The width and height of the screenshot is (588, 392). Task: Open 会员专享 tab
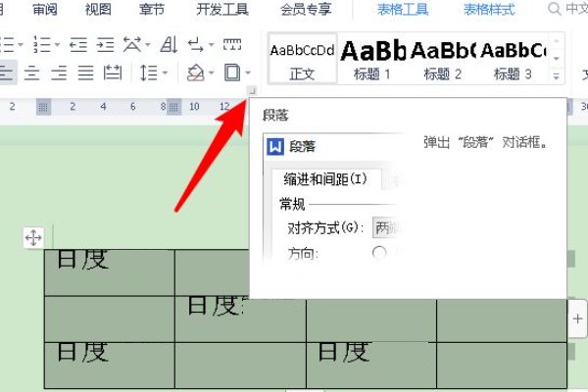306,10
